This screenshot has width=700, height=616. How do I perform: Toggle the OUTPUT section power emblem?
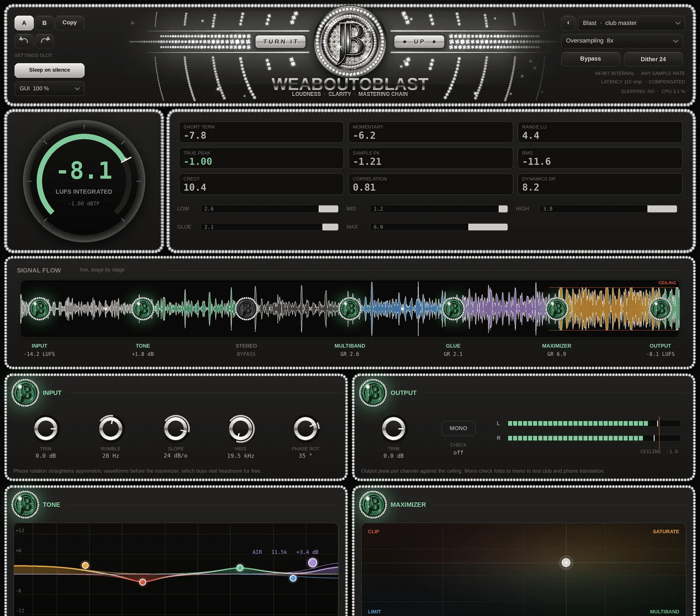point(372,392)
